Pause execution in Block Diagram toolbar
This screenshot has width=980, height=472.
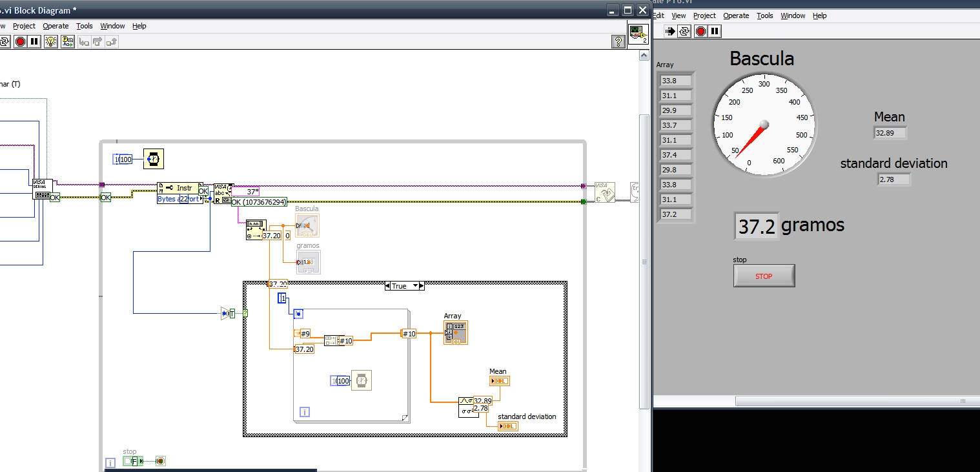[34, 41]
